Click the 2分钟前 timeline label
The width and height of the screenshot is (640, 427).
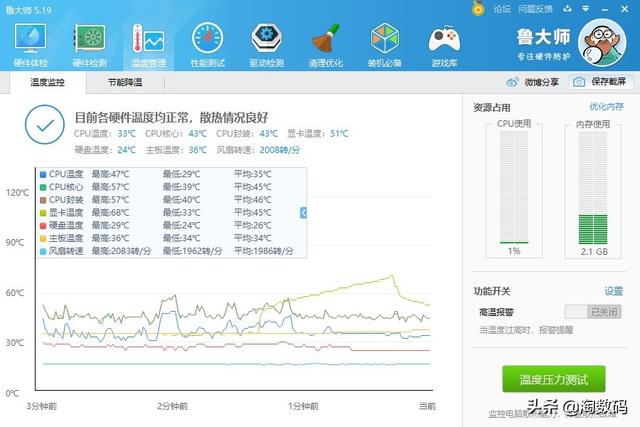172,406
